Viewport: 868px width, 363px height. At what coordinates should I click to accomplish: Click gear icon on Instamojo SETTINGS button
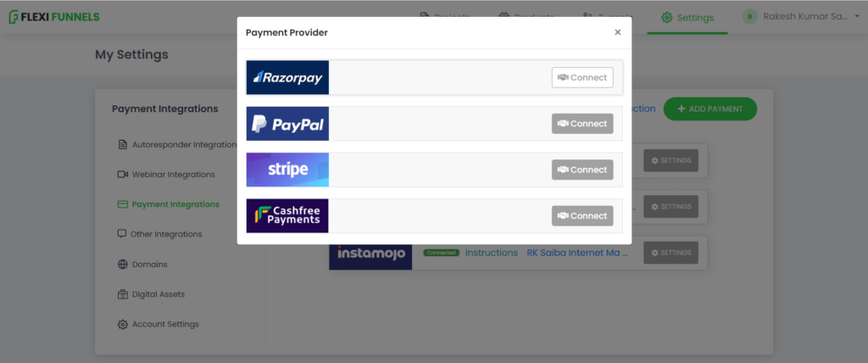[x=655, y=253]
